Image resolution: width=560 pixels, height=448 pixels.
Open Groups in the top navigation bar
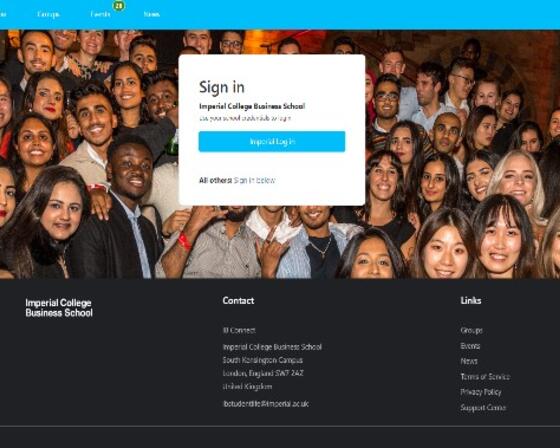pyautogui.click(x=48, y=14)
